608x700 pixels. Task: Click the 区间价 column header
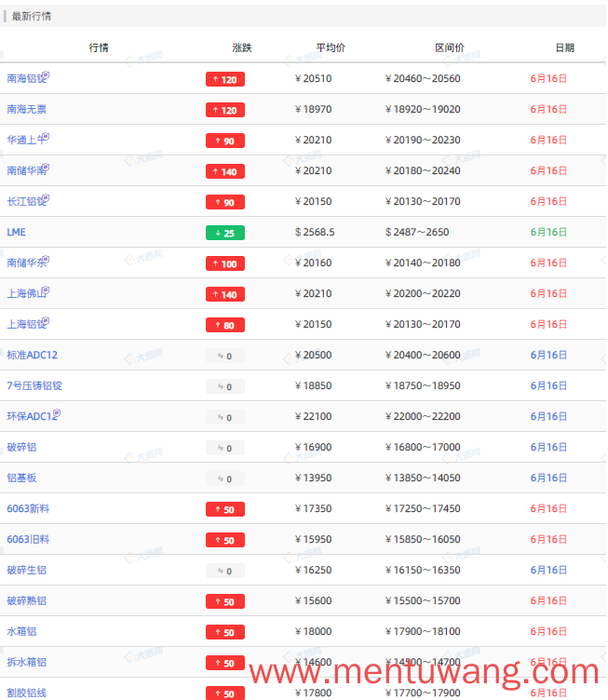coord(450,47)
